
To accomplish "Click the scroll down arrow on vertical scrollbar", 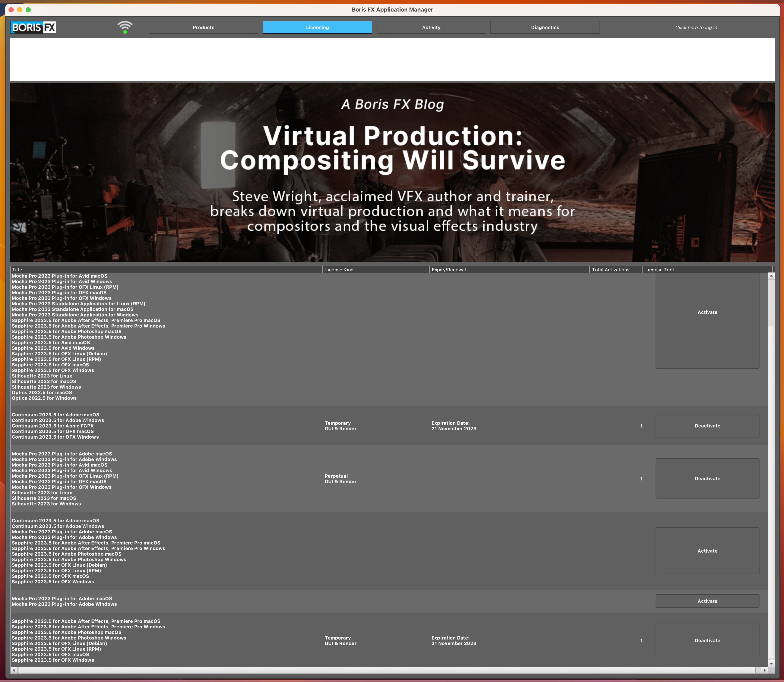I will [771, 663].
